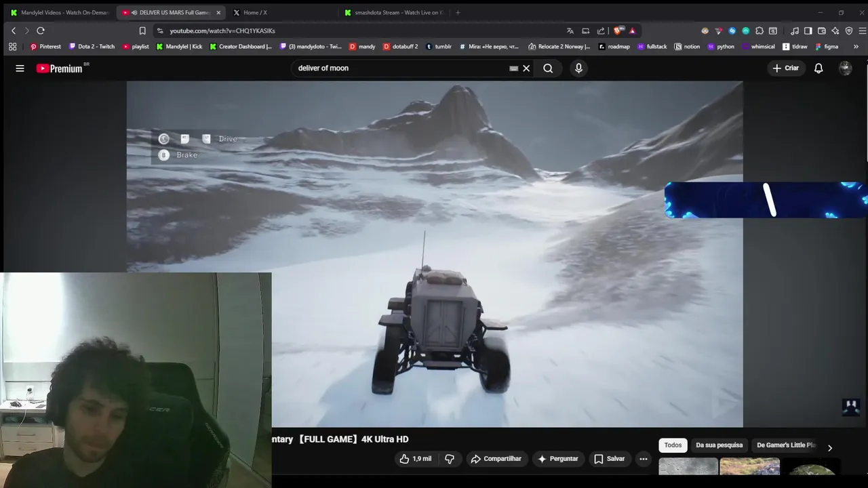The width and height of the screenshot is (868, 488).
Task: Switch to Mandylel Videos Kick tab
Action: point(60,12)
